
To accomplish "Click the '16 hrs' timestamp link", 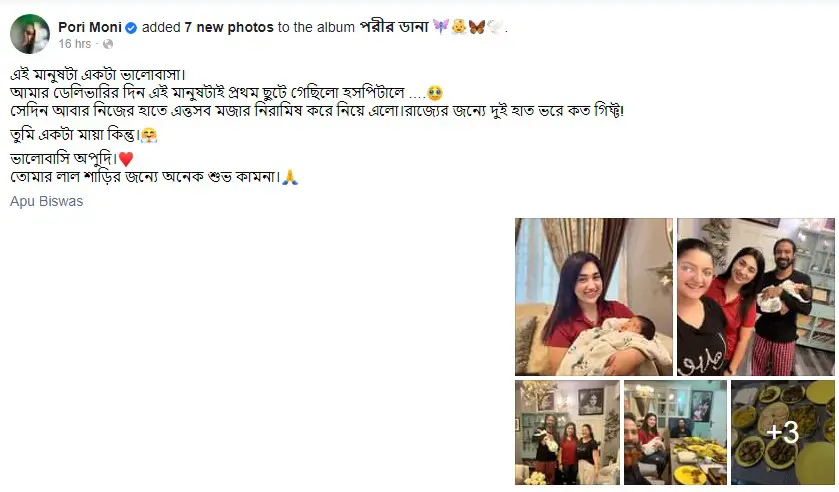I will tap(75, 44).
